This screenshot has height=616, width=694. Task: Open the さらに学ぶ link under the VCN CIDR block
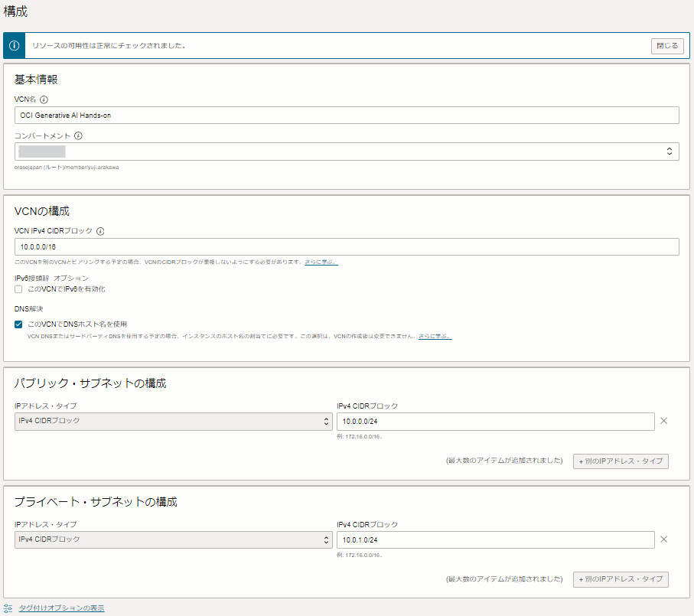click(x=321, y=262)
